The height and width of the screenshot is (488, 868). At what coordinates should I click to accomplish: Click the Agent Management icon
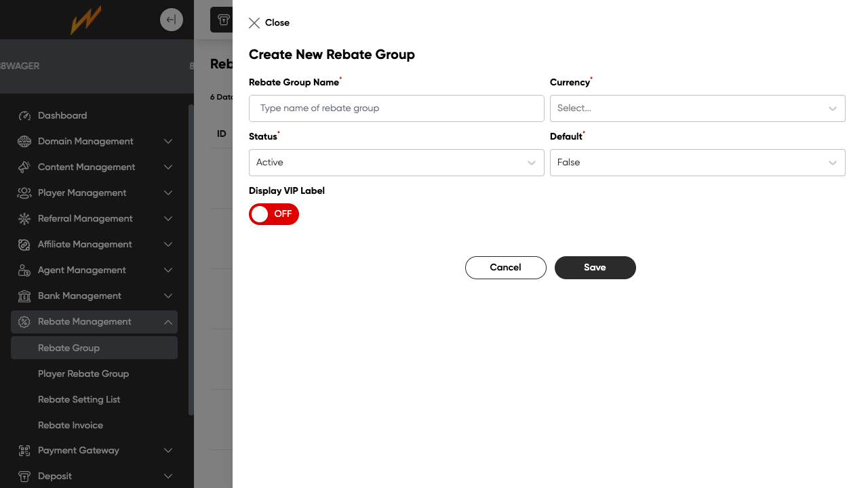pos(24,270)
